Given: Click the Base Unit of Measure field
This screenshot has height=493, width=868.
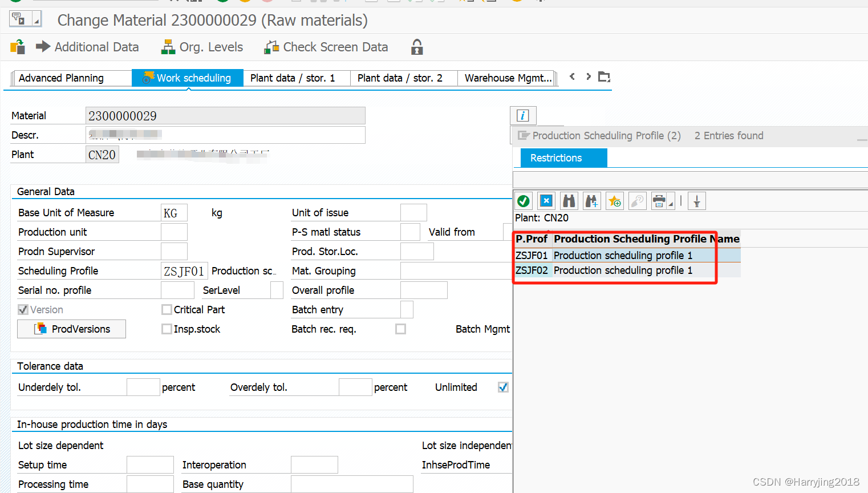Looking at the screenshot, I should click(x=174, y=213).
